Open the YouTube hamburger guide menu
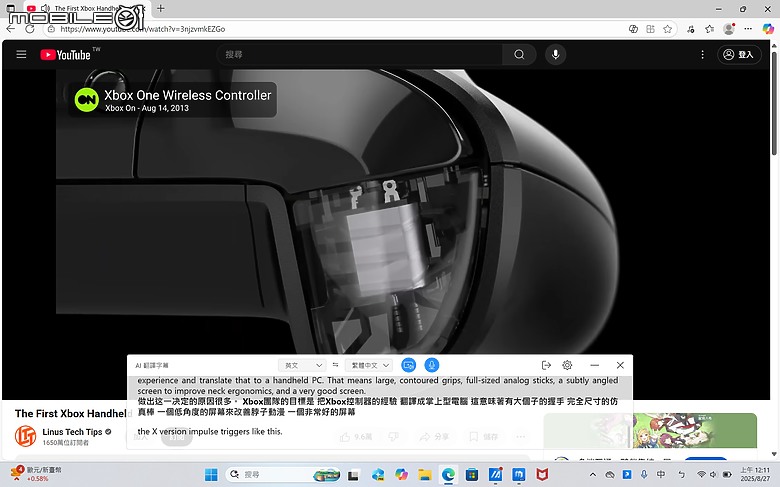Viewport: 780px width, 487px height. tap(21, 54)
